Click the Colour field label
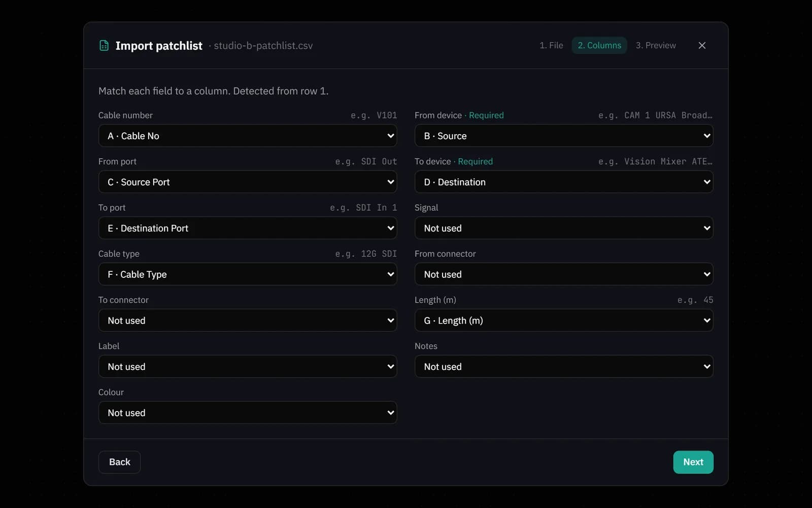The width and height of the screenshot is (812, 508). pos(111,392)
